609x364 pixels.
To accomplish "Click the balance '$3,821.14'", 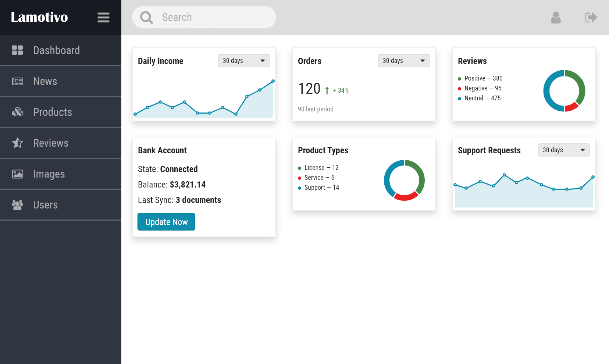I will point(188,185).
